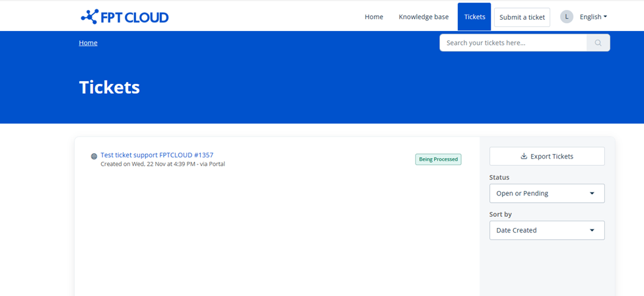644x296 pixels.
Task: Click the search magnifier icon
Action: point(598,43)
